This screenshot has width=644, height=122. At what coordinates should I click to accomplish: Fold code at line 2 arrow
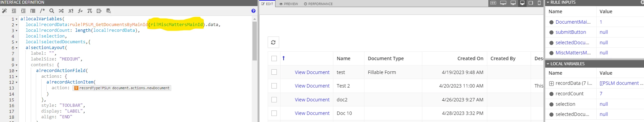tap(17, 25)
